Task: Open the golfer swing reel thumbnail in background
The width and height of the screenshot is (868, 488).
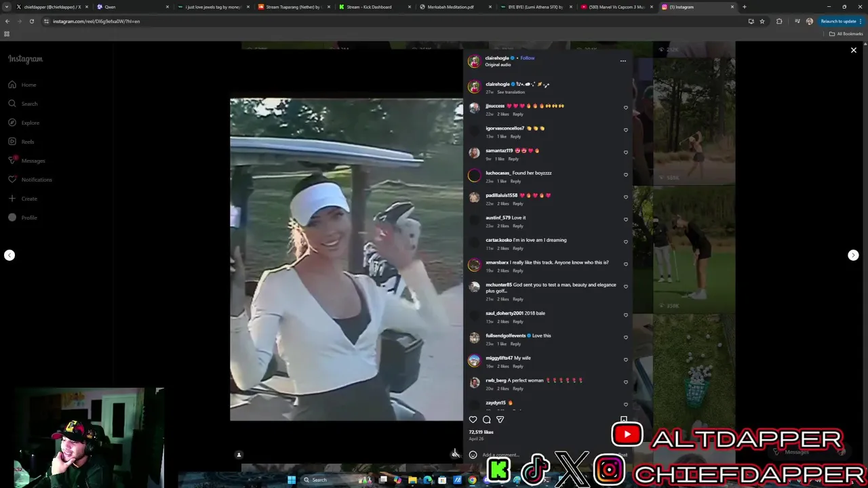Action: pos(694,122)
